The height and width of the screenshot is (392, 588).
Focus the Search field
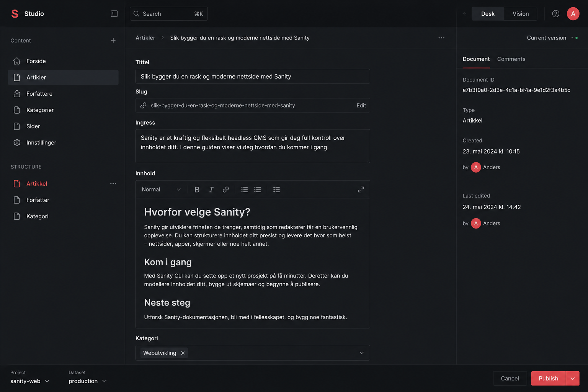click(x=169, y=14)
